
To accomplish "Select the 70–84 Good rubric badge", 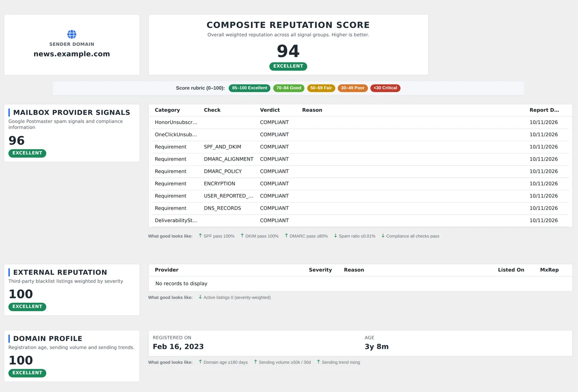I will (289, 88).
